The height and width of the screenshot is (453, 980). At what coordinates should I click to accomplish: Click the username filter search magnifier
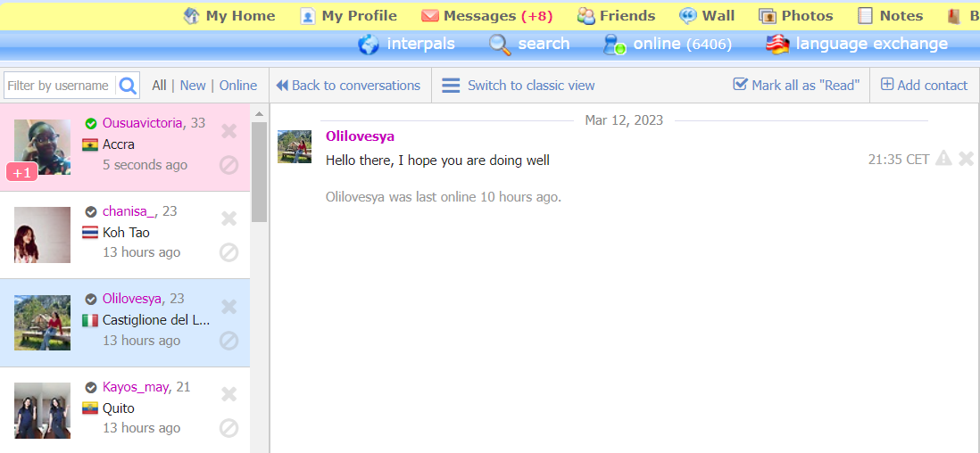(x=128, y=85)
